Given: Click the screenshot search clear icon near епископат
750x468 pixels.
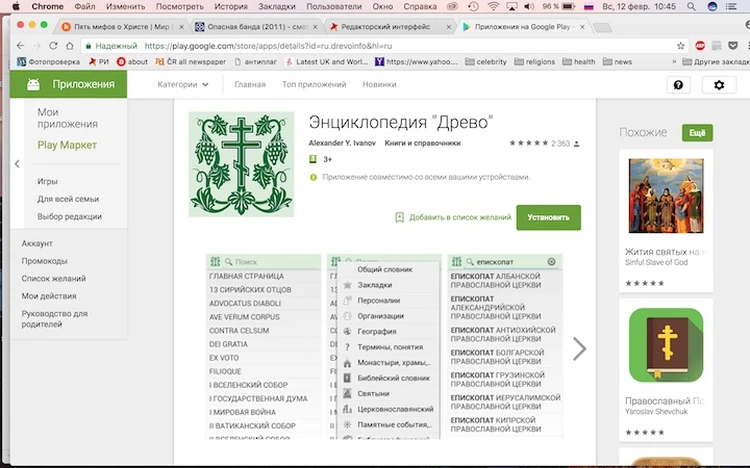Looking at the screenshot, I should point(551,262).
